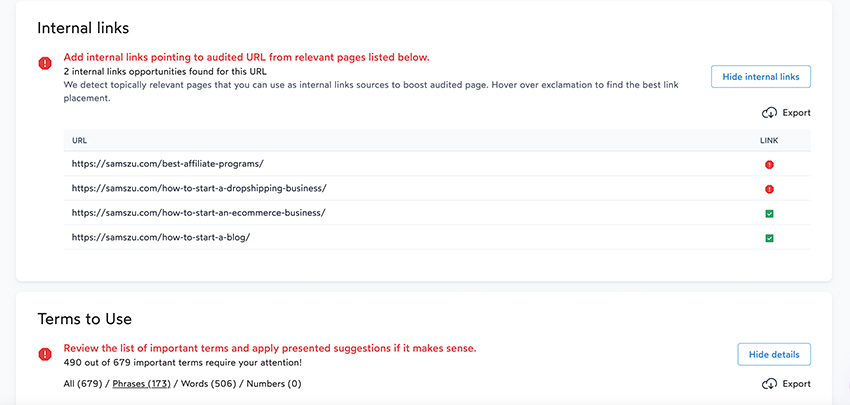This screenshot has height=405, width=850.
Task: Click the Export cloud icon under Internal links
Action: click(769, 113)
